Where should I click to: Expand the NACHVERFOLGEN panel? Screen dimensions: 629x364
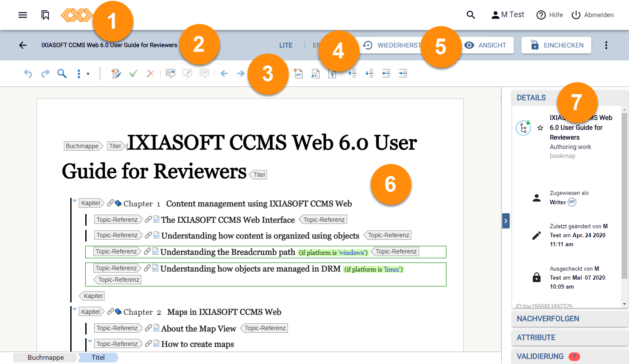click(x=570, y=319)
